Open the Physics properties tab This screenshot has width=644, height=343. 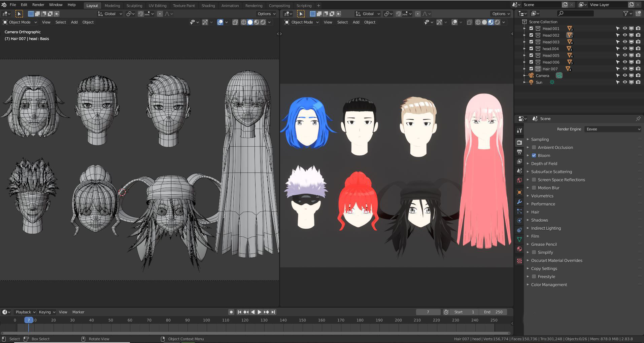pos(519,221)
